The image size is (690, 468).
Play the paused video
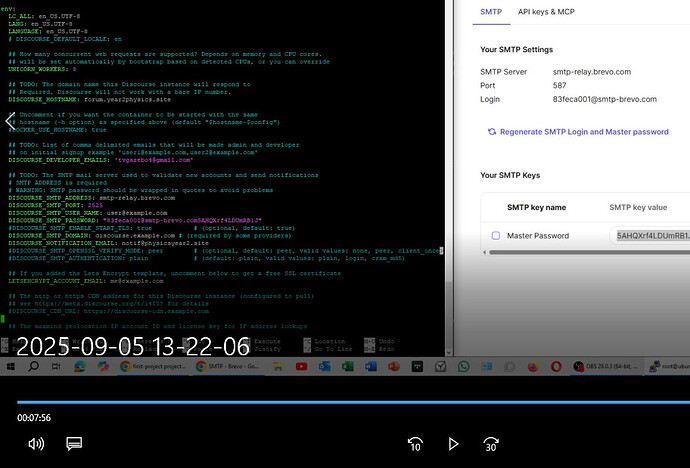coord(453,444)
